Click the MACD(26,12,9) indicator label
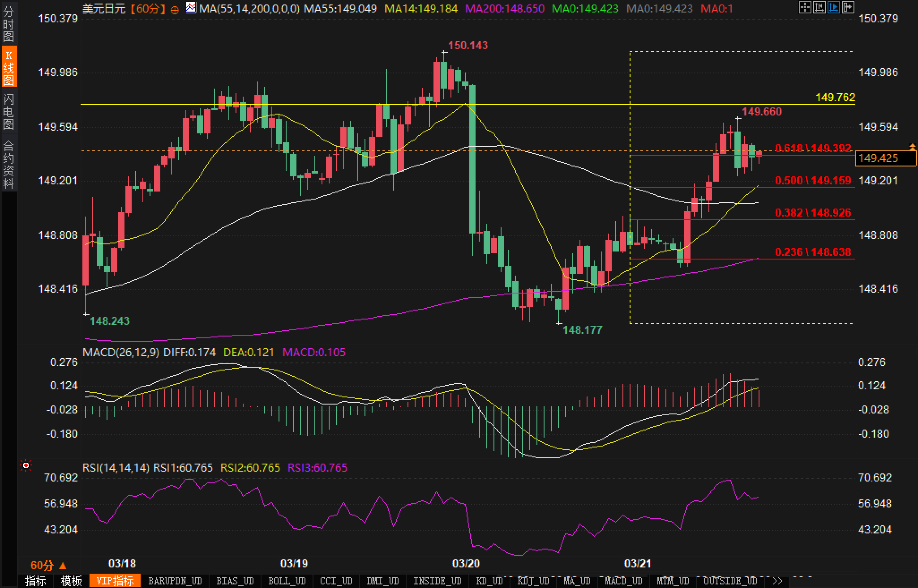Image resolution: width=918 pixels, height=588 pixels. click(x=121, y=352)
